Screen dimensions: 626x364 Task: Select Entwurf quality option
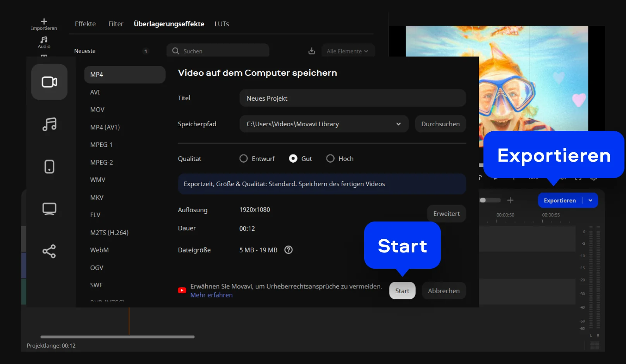click(244, 159)
